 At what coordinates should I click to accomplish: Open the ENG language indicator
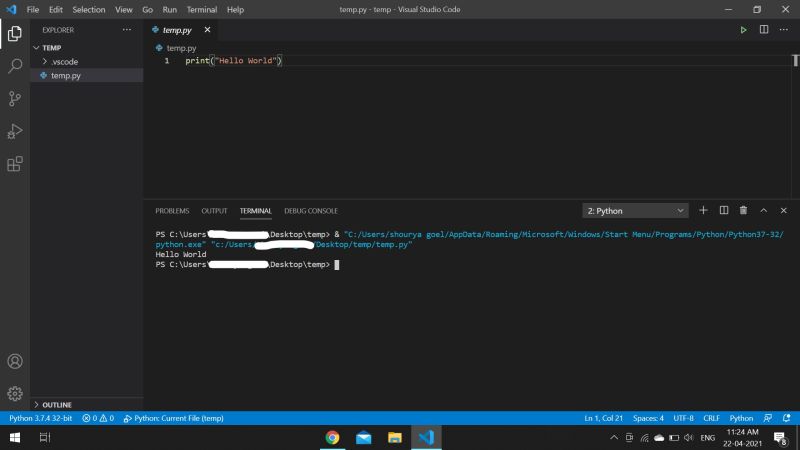point(707,438)
